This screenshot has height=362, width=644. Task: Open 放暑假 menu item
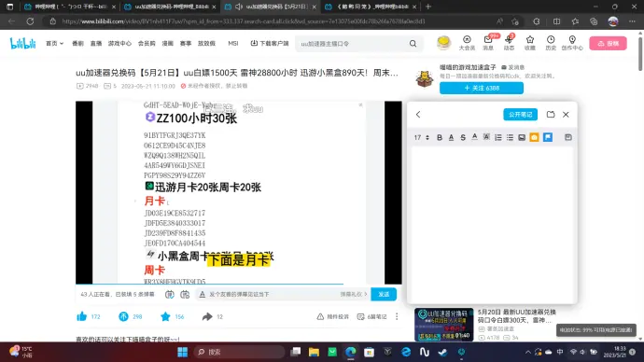(206, 44)
